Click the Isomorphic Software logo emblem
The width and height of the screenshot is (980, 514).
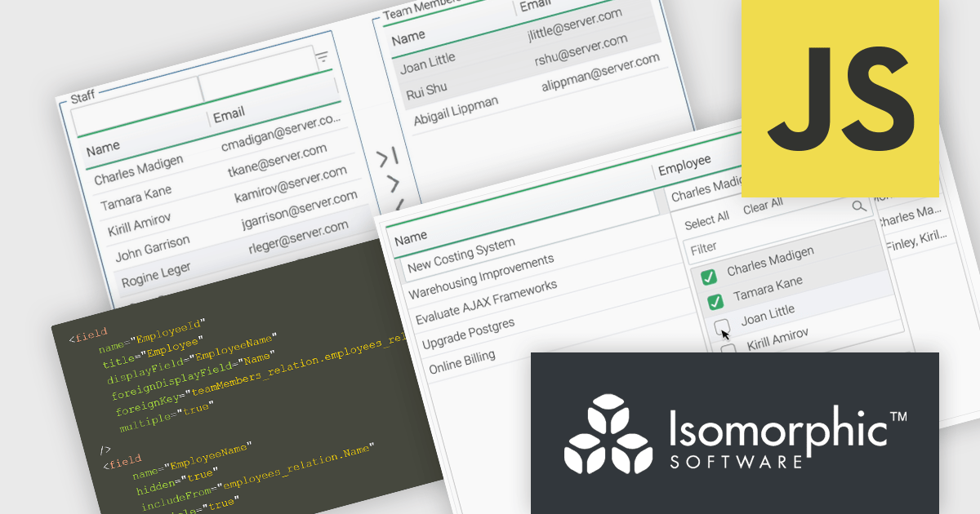coord(608,433)
